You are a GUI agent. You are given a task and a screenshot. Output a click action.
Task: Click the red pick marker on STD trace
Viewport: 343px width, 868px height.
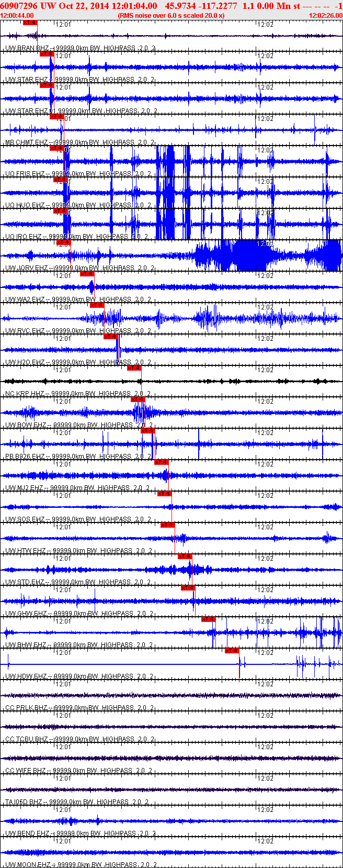pos(185,557)
